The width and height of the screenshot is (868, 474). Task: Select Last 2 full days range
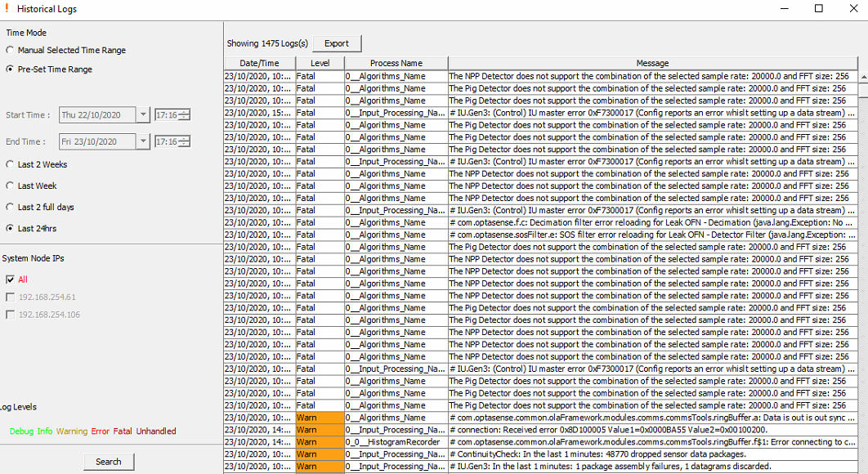pos(10,207)
